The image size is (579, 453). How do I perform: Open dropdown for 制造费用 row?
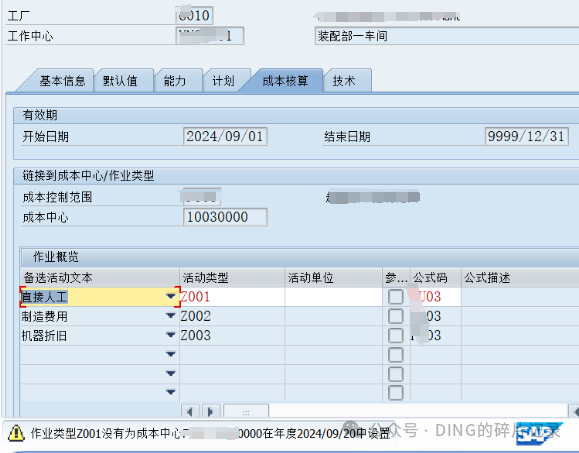click(x=171, y=316)
